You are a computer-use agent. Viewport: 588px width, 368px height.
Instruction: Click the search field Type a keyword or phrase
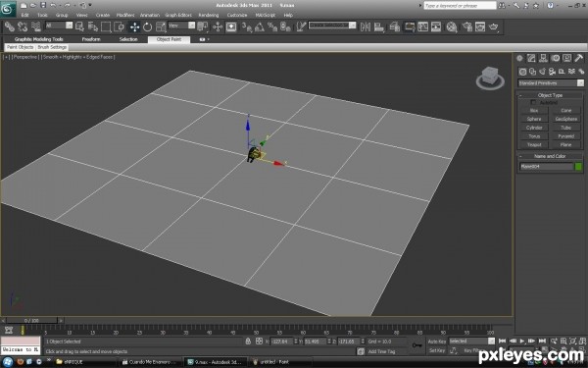tap(460, 6)
